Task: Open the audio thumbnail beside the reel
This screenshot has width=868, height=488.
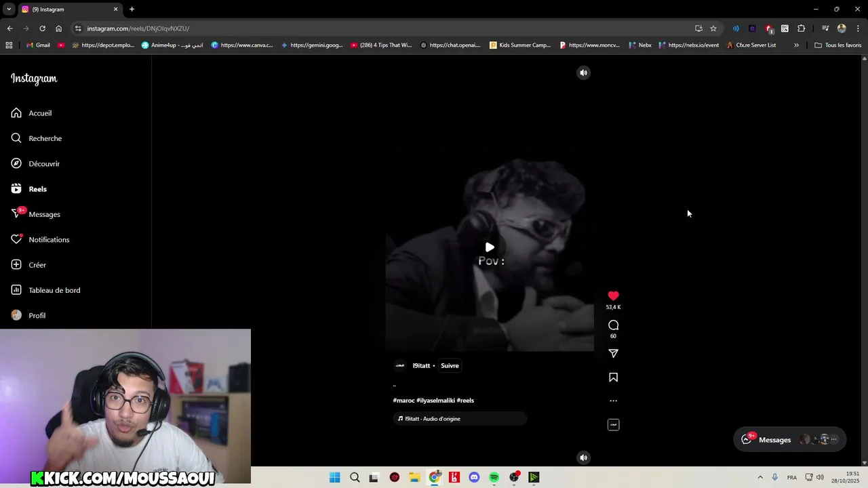Action: click(x=613, y=425)
